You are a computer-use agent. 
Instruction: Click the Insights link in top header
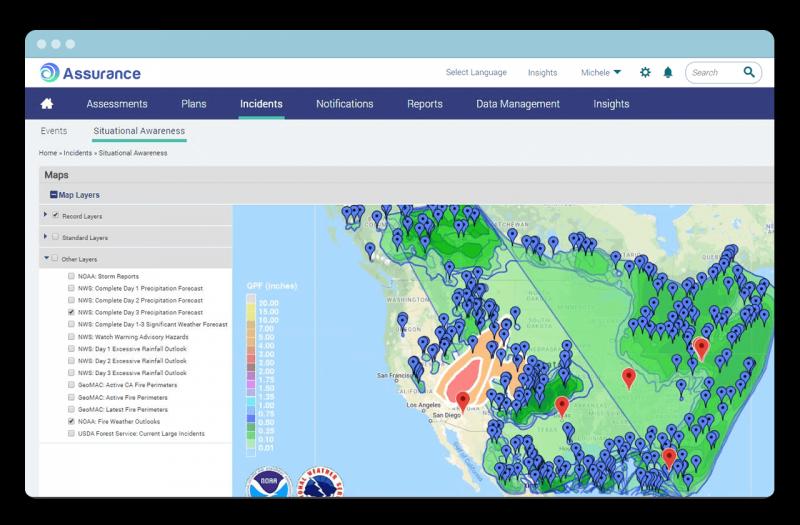click(x=542, y=72)
